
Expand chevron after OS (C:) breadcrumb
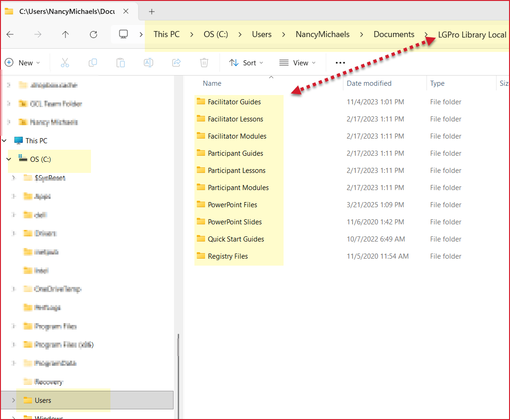pos(240,34)
